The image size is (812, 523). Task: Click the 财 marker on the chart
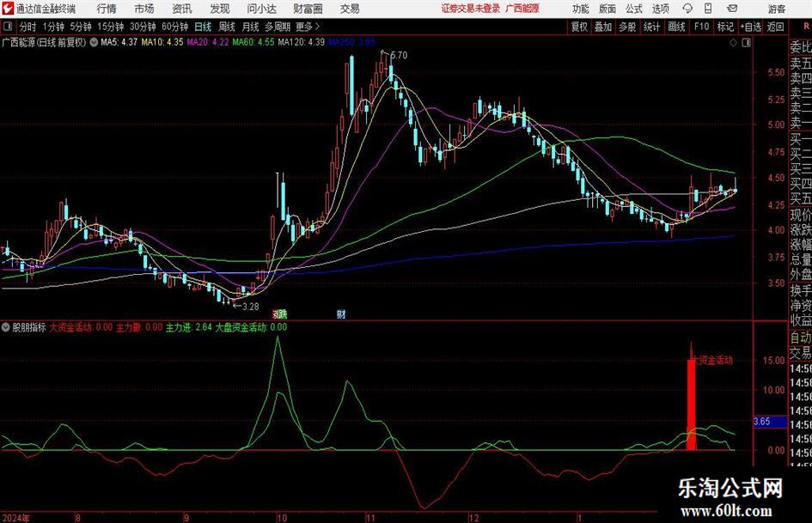click(x=341, y=314)
